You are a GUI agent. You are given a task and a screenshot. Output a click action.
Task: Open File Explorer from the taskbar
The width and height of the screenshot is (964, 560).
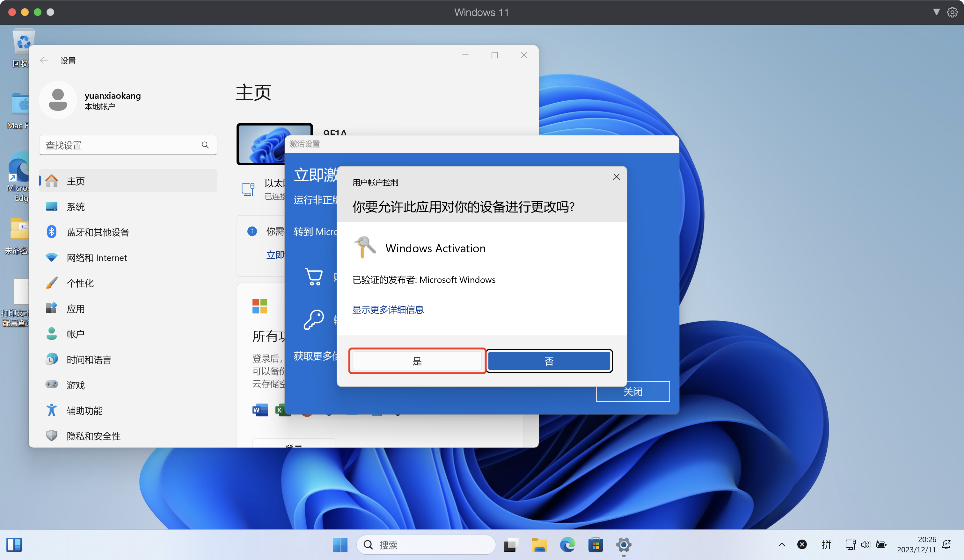(539, 545)
